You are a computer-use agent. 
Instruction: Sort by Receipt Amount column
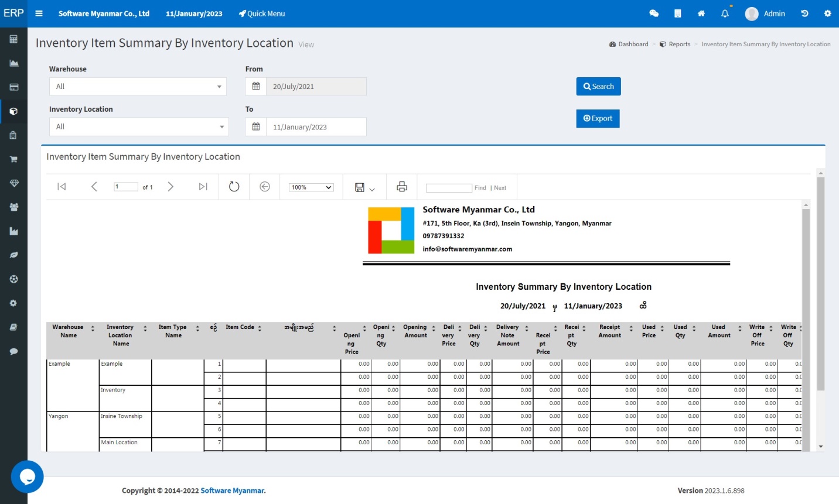pyautogui.click(x=631, y=329)
